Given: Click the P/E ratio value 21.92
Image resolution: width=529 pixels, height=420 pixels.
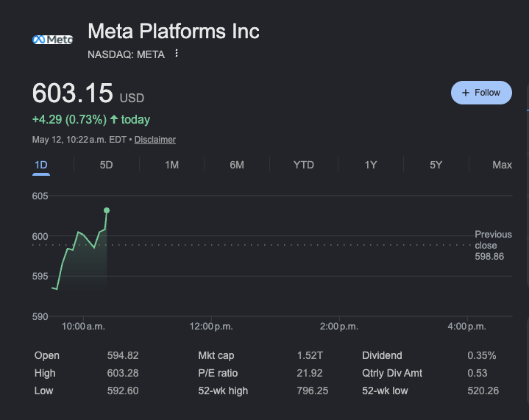Looking at the screenshot, I should coord(310,373).
